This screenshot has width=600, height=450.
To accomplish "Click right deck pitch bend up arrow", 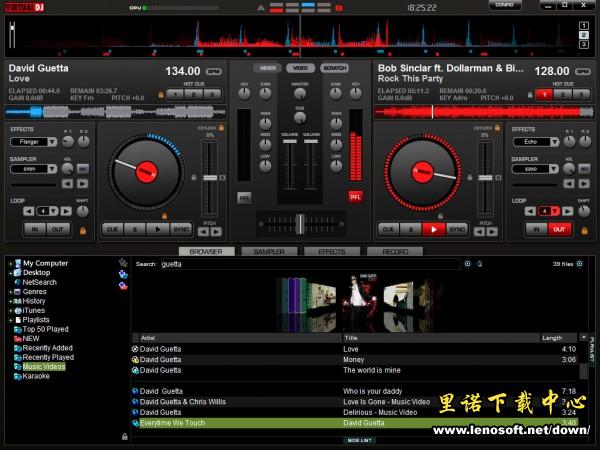I will tap(492, 232).
